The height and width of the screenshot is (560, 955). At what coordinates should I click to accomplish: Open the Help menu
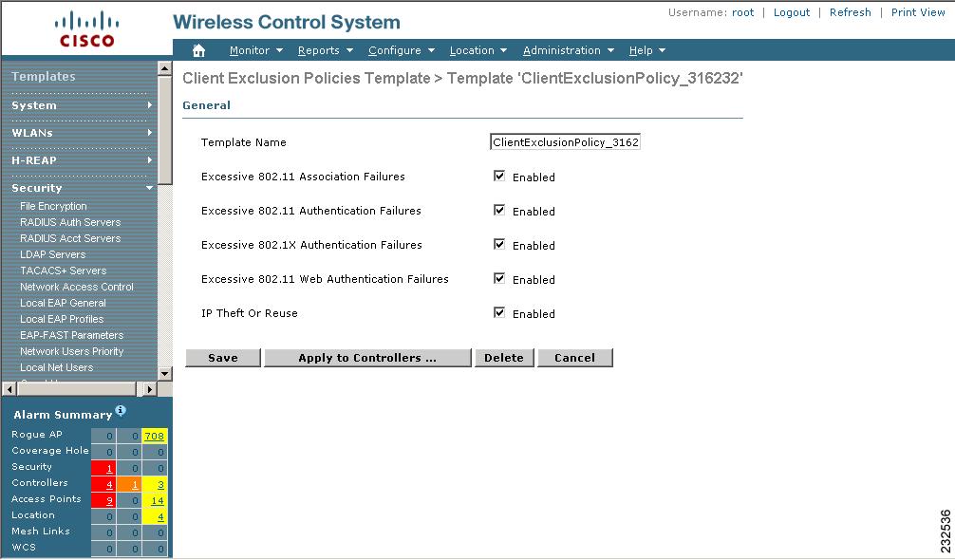coord(646,50)
